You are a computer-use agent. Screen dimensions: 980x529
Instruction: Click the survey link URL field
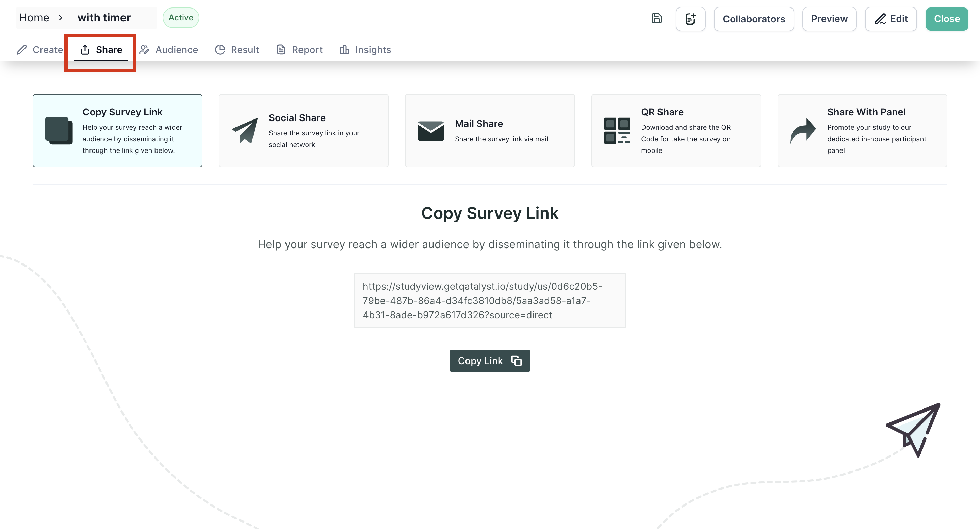point(490,300)
